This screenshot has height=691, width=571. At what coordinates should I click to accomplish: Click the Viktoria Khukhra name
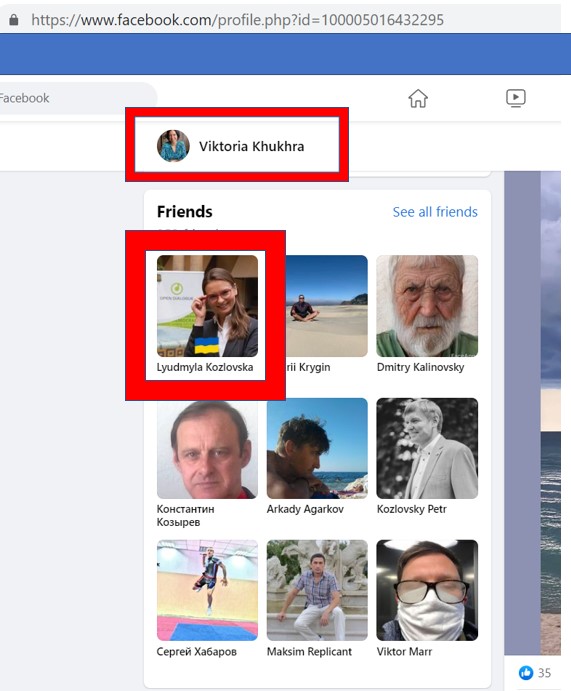coord(251,146)
